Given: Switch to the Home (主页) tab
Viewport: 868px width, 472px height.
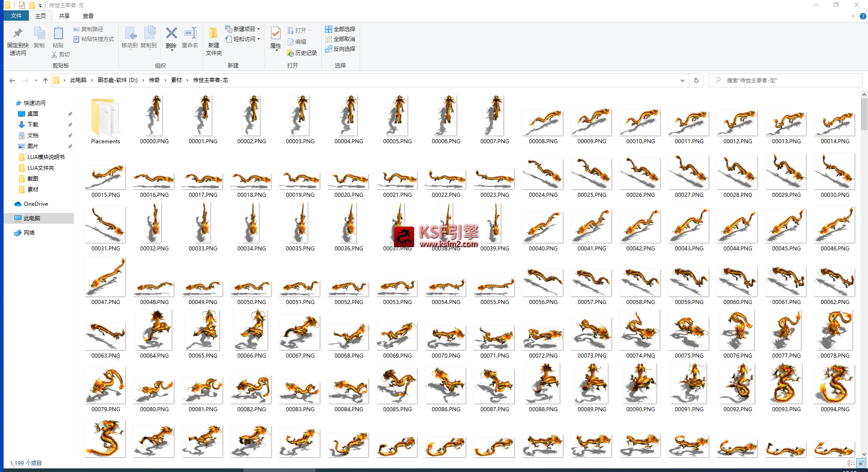Looking at the screenshot, I should 41,16.
